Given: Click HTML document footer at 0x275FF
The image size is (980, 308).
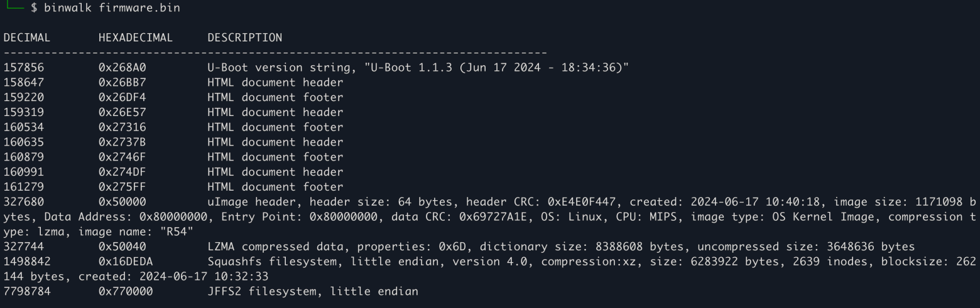Looking at the screenshot, I should [x=275, y=187].
